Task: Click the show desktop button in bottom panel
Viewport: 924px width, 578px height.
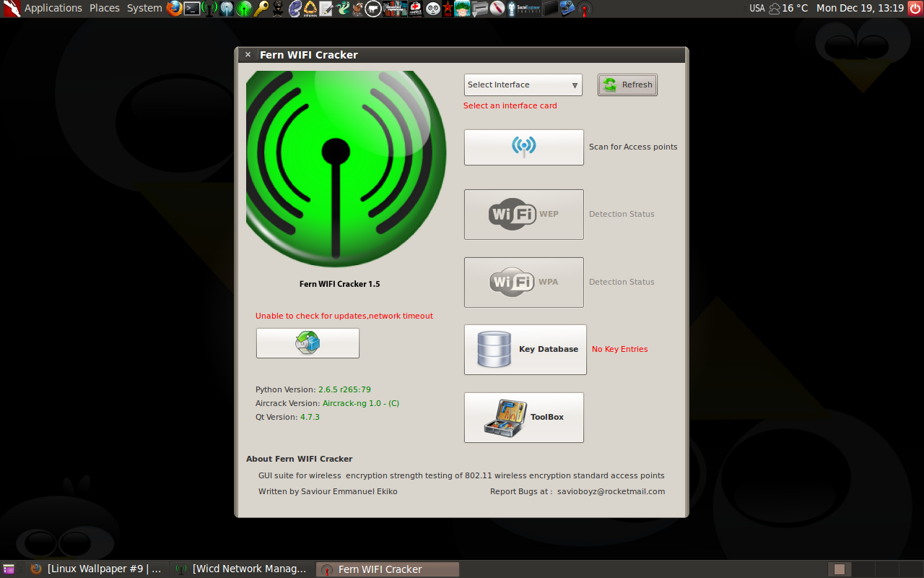Action: [x=8, y=569]
